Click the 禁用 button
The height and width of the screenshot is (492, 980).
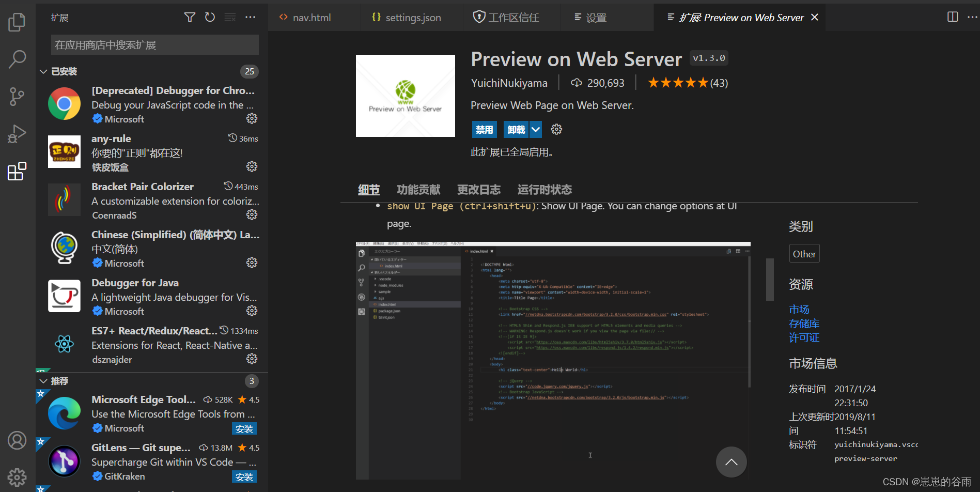pos(484,130)
